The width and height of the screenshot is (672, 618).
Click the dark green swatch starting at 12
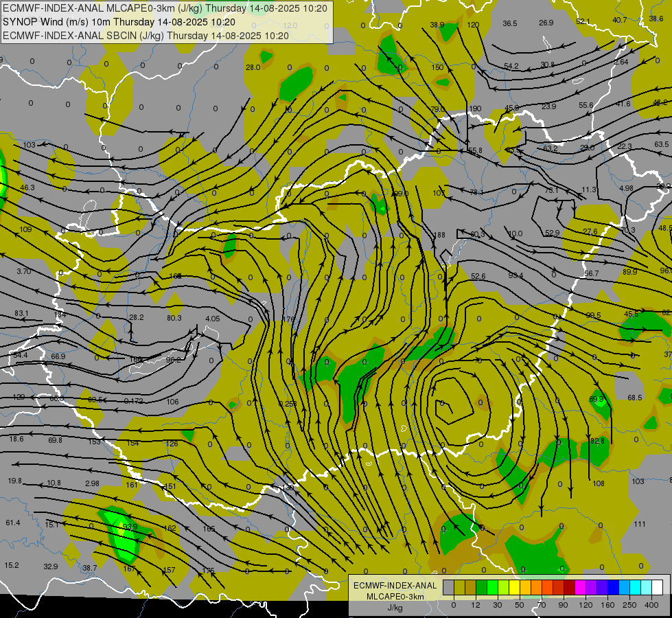[482, 587]
